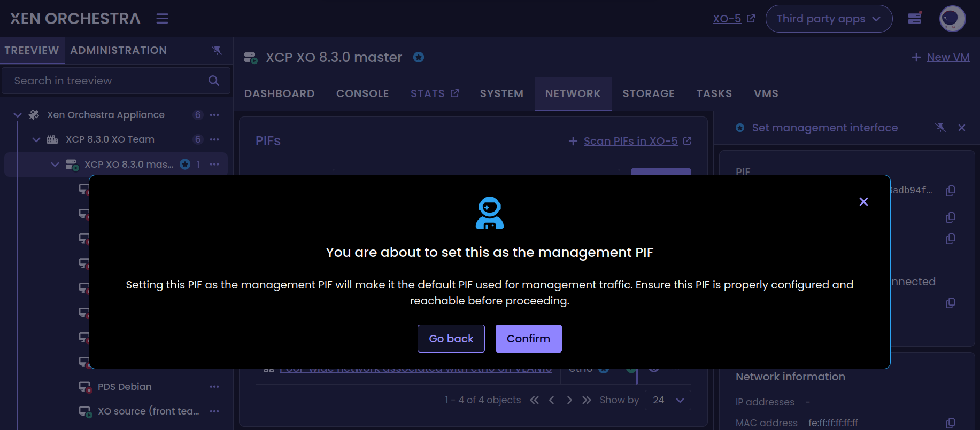Image resolution: width=980 pixels, height=430 pixels.
Task: Go to the last page of PIFs
Action: click(x=587, y=400)
